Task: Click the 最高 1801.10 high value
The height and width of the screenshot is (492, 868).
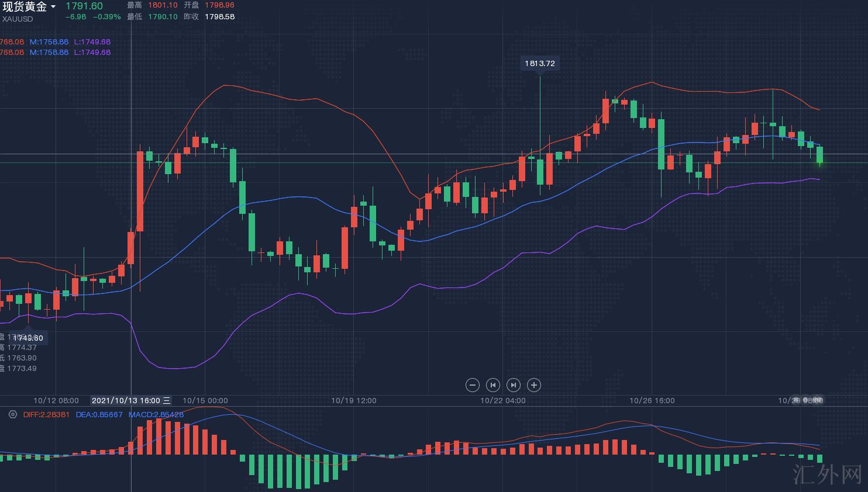Action: point(162,5)
